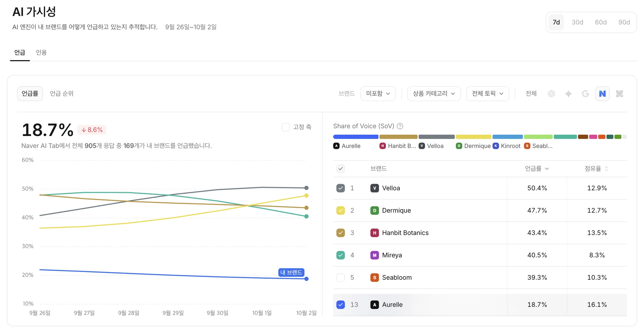The image size is (644, 330).
Task: Click the Velloa brand icon in table
Action: point(374,188)
